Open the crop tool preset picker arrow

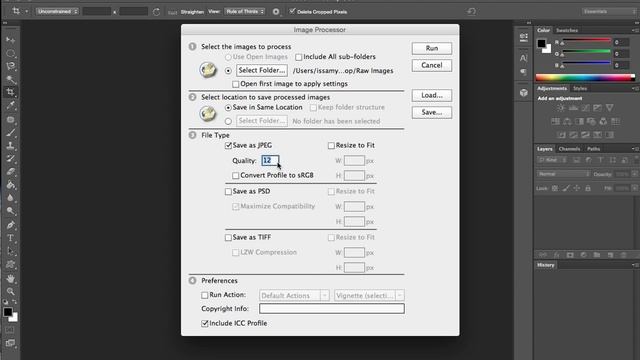point(26,11)
